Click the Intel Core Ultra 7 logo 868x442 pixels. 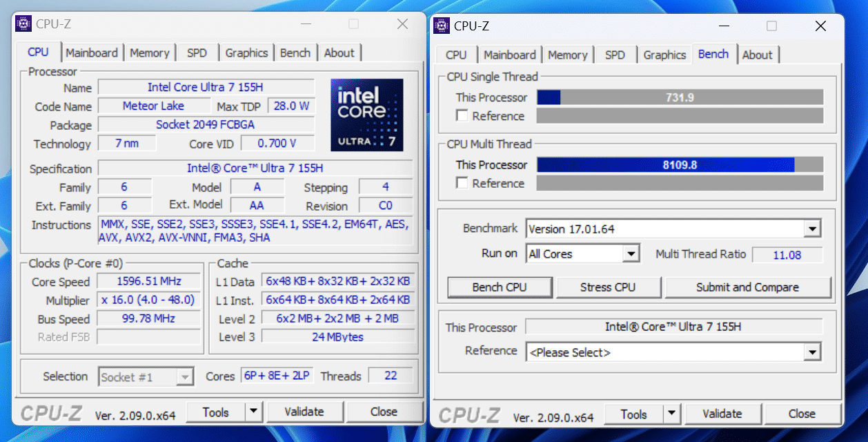pos(366,115)
